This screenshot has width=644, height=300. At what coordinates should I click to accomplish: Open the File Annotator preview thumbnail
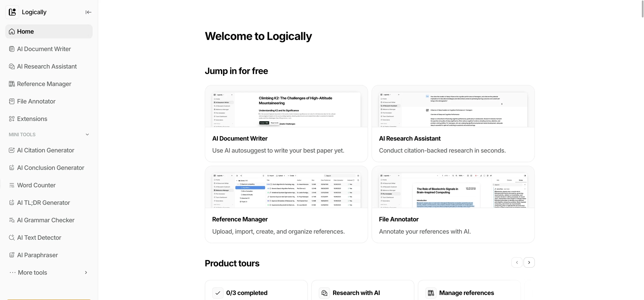point(453,190)
